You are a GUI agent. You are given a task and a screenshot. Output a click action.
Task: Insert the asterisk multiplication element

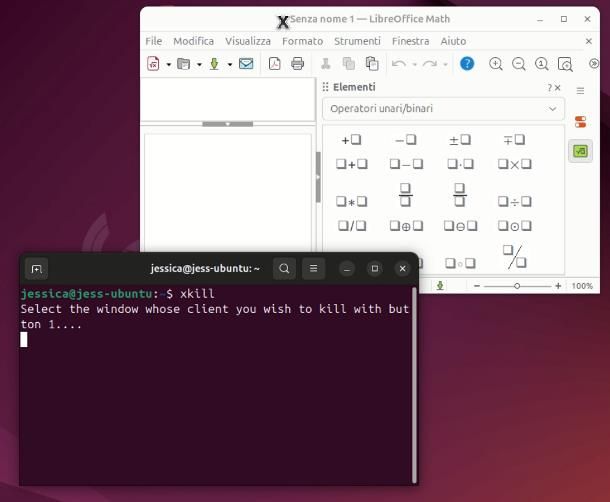[x=351, y=201]
